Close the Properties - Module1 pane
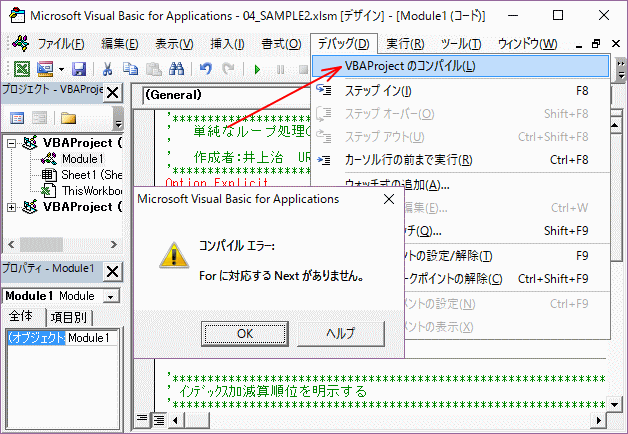 pyautogui.click(x=113, y=272)
